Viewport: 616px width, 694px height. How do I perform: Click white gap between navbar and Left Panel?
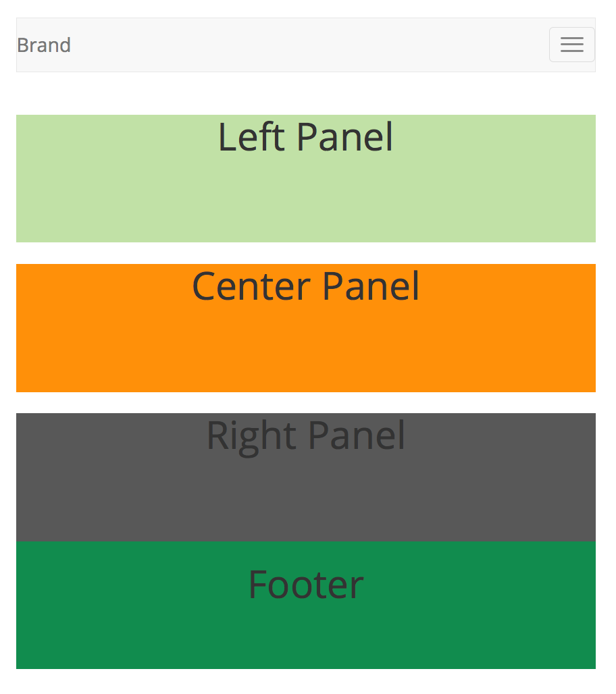tap(305, 93)
